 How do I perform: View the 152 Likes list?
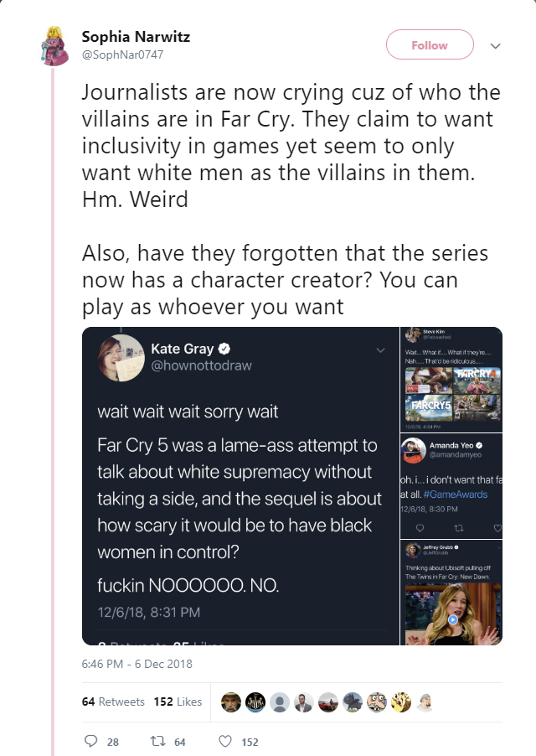click(178, 702)
